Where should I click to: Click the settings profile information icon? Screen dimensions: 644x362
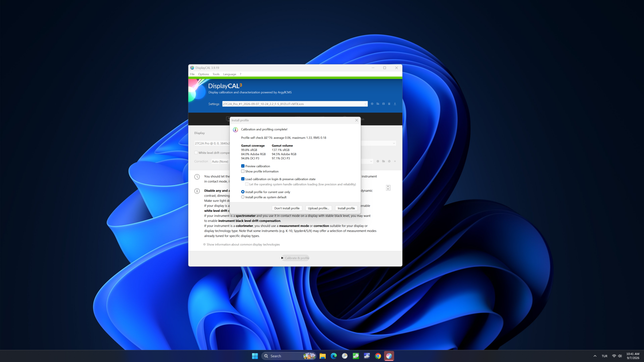(x=372, y=104)
